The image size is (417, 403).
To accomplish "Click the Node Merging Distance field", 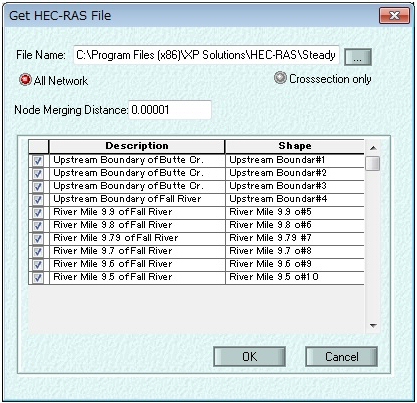I will [x=170, y=110].
